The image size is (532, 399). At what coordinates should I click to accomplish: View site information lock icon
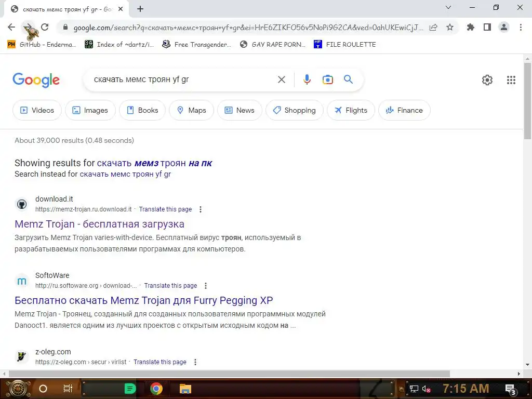pyautogui.click(x=65, y=28)
